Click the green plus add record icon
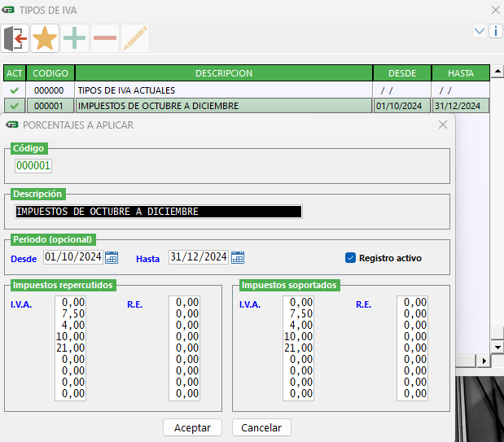The height and width of the screenshot is (442, 504). point(75,38)
